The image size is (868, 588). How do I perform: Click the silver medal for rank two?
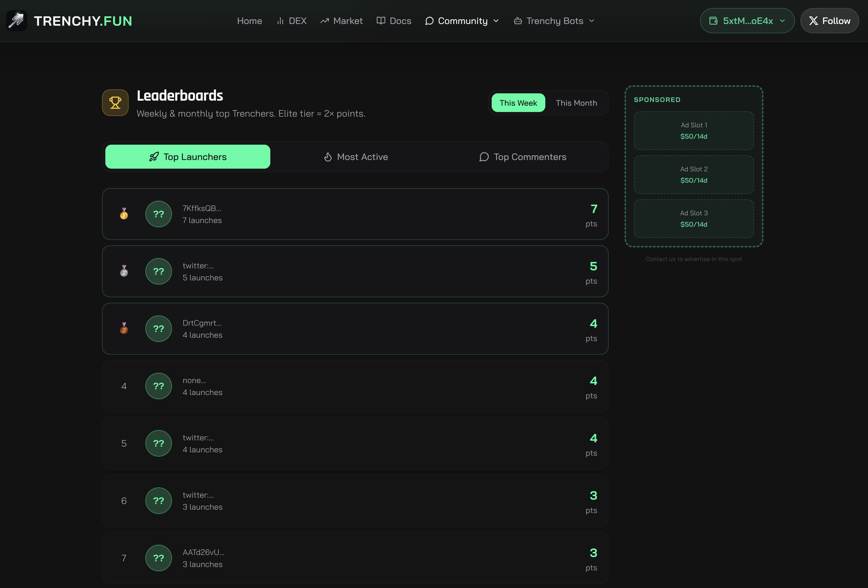pos(124,271)
